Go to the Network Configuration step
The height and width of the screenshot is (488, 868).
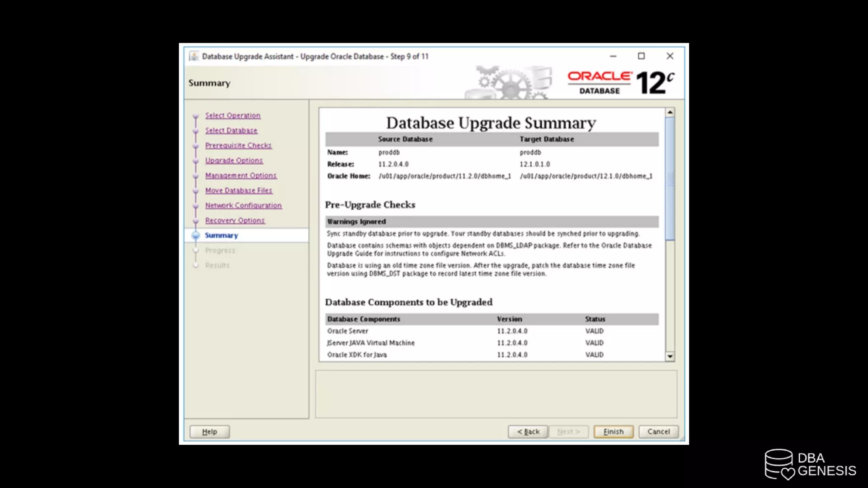[243, 205]
